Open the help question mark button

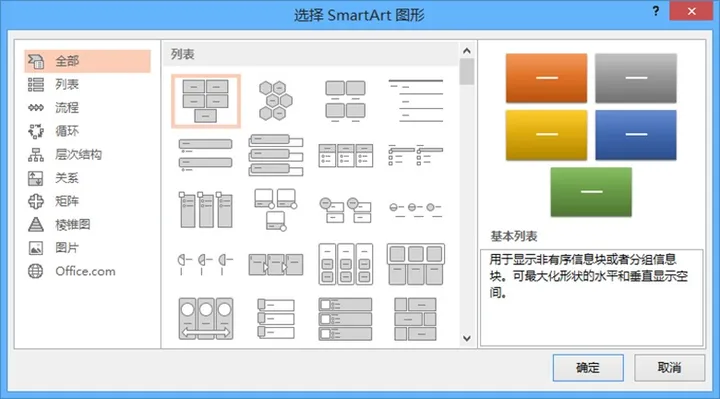pyautogui.click(x=656, y=11)
